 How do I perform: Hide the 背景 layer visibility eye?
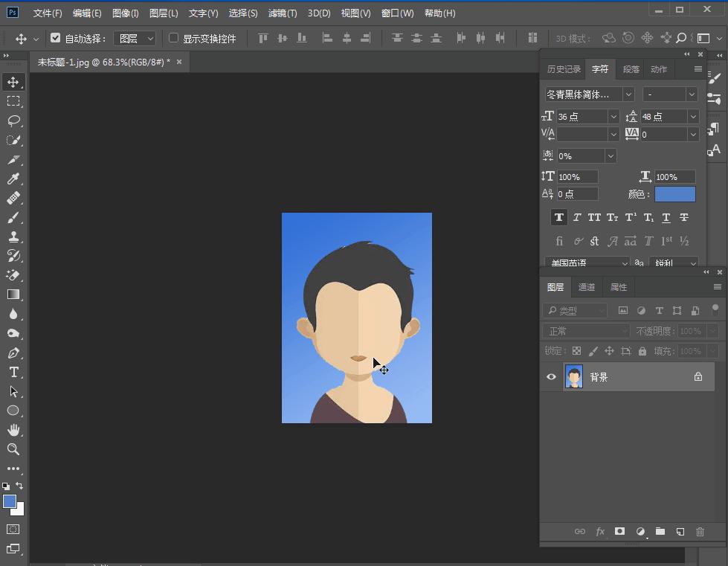pos(551,377)
